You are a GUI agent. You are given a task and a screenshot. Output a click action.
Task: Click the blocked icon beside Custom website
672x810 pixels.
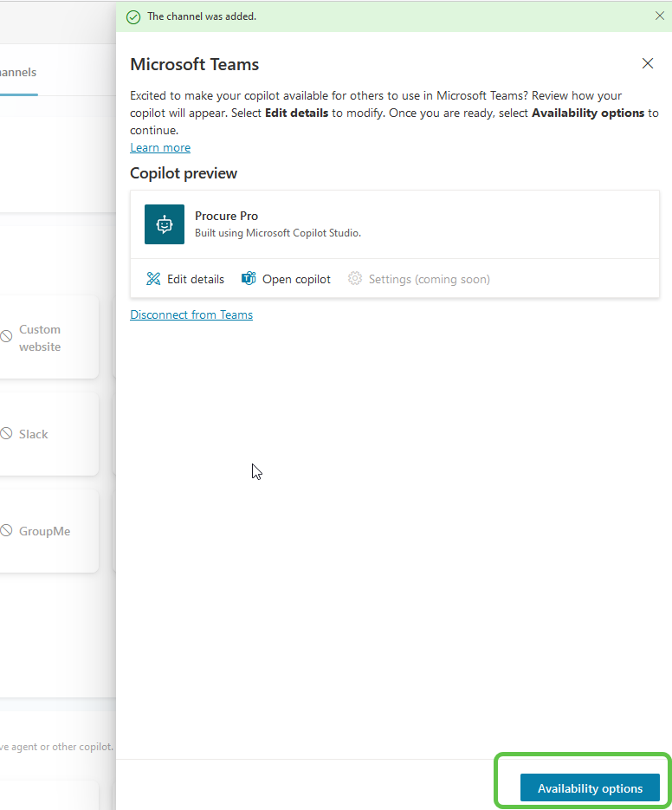[6, 336]
